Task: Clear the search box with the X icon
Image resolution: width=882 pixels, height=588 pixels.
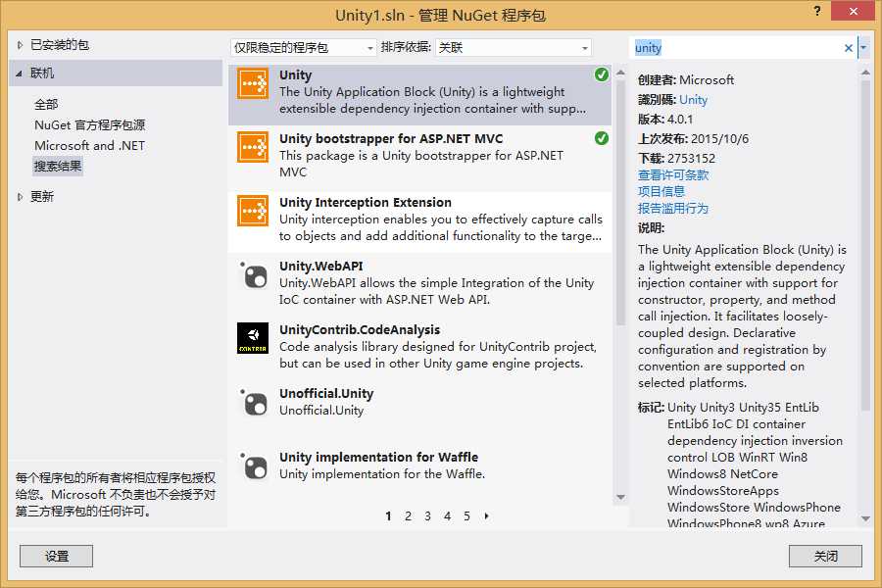Action: 849,48
